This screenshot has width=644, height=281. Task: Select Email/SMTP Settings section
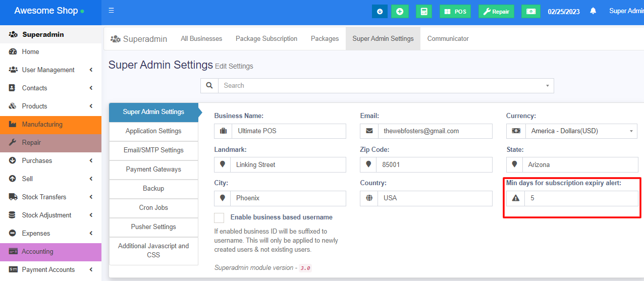pyautogui.click(x=153, y=150)
